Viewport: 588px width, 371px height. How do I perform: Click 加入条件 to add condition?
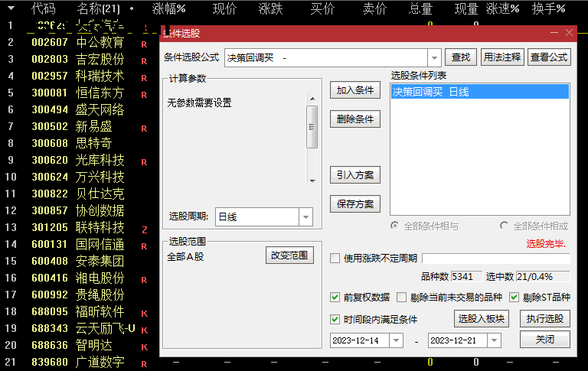click(x=354, y=90)
